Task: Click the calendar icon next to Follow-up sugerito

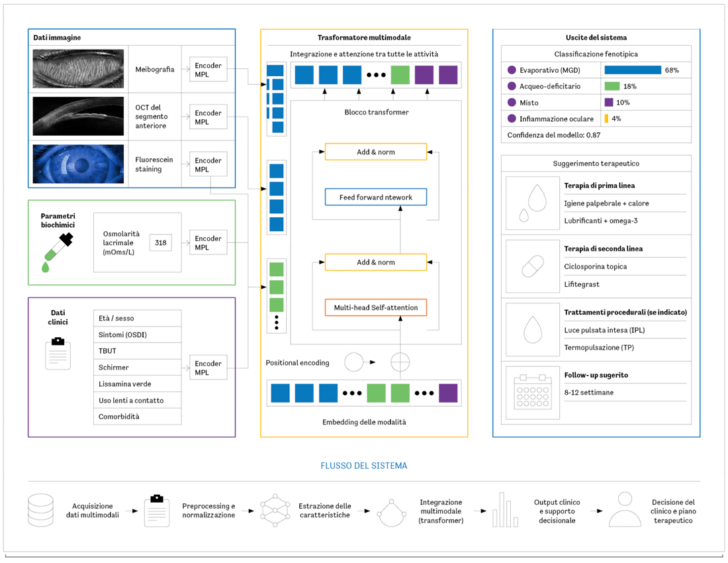Action: tap(533, 393)
